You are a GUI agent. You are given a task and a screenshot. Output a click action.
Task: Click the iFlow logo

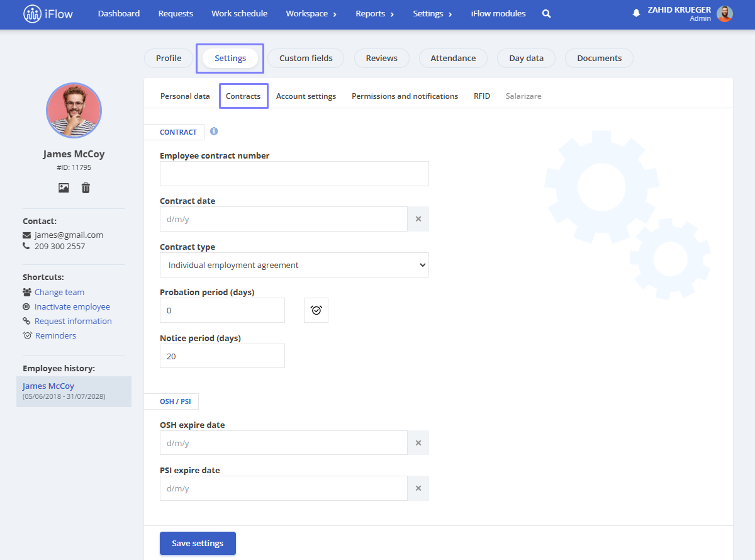point(48,13)
